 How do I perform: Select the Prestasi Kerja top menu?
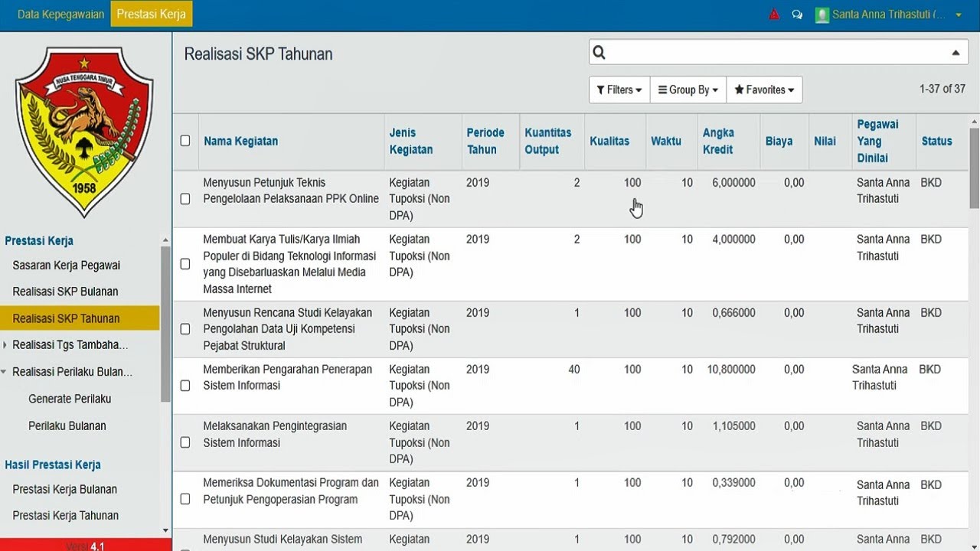pyautogui.click(x=151, y=15)
